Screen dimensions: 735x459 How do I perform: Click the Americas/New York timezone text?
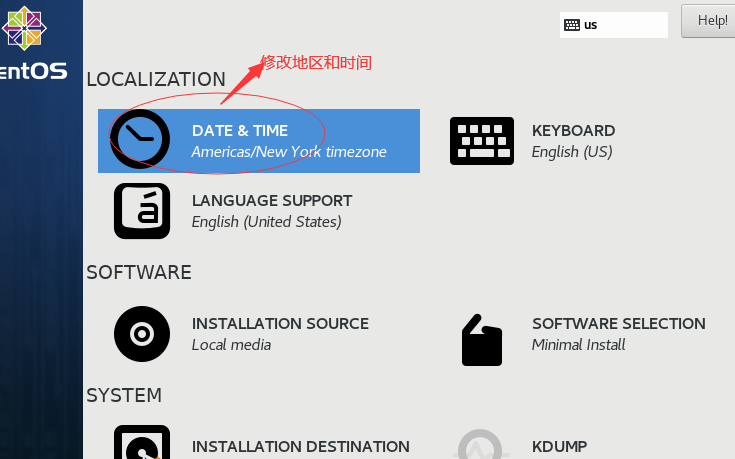[x=289, y=152]
